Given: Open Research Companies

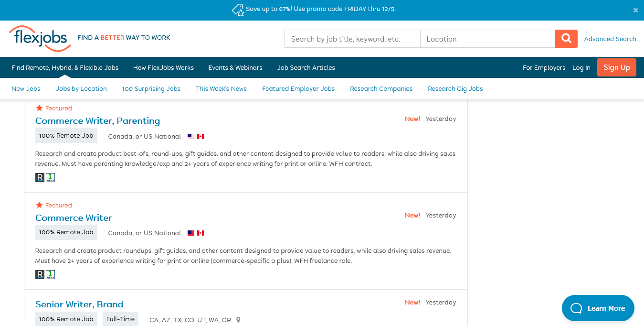Looking at the screenshot, I should point(381,88).
